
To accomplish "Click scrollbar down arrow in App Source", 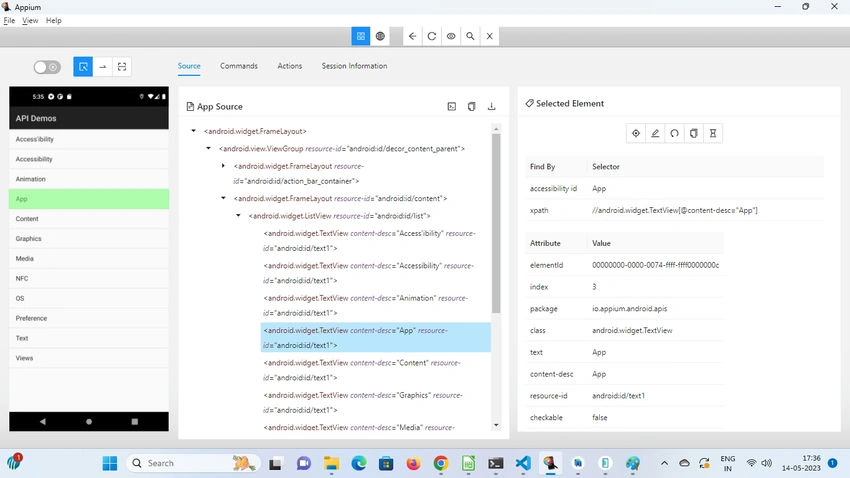I will pos(496,425).
